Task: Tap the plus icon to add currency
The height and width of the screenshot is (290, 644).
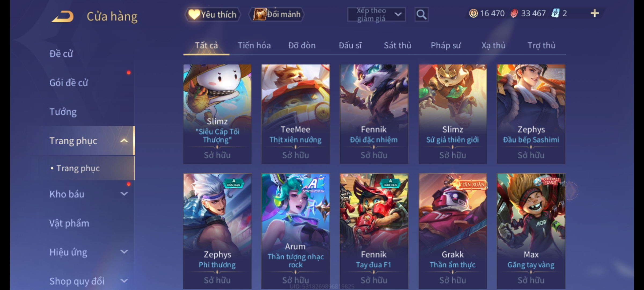Action: tap(595, 13)
